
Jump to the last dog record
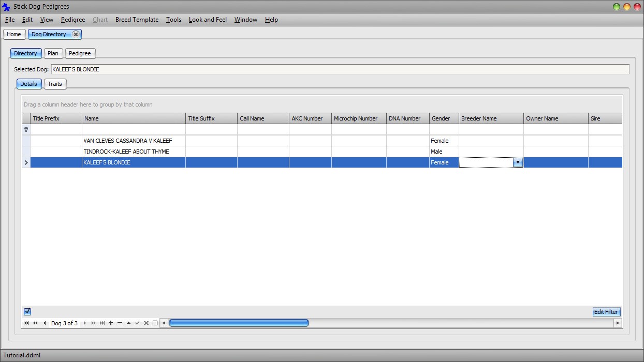(x=102, y=323)
